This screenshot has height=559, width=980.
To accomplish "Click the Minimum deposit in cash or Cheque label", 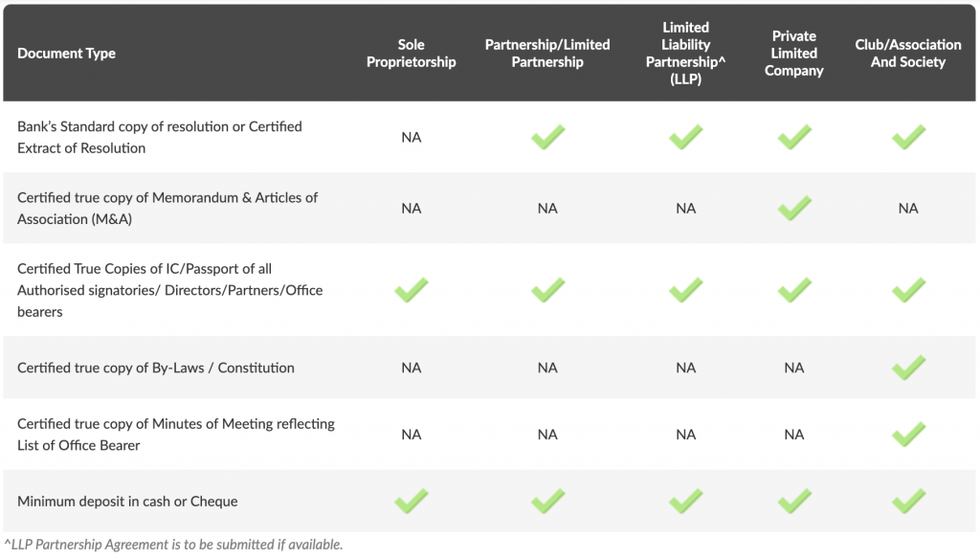I will (127, 502).
